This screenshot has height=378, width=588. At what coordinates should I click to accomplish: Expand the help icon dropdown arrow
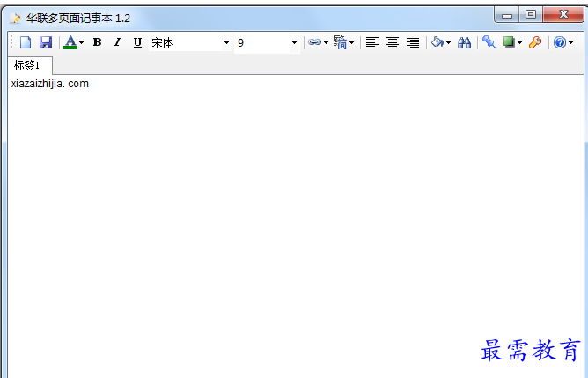570,43
